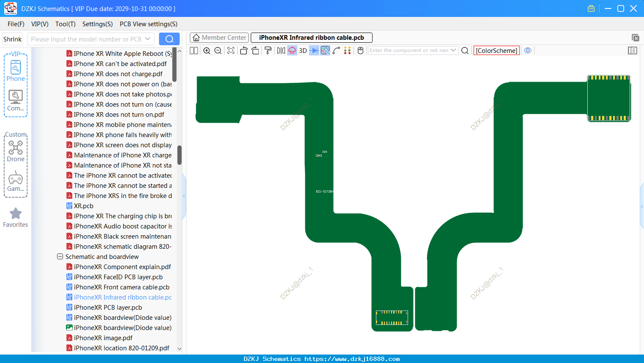
Task: Open the split view layout icon
Action: point(194,50)
